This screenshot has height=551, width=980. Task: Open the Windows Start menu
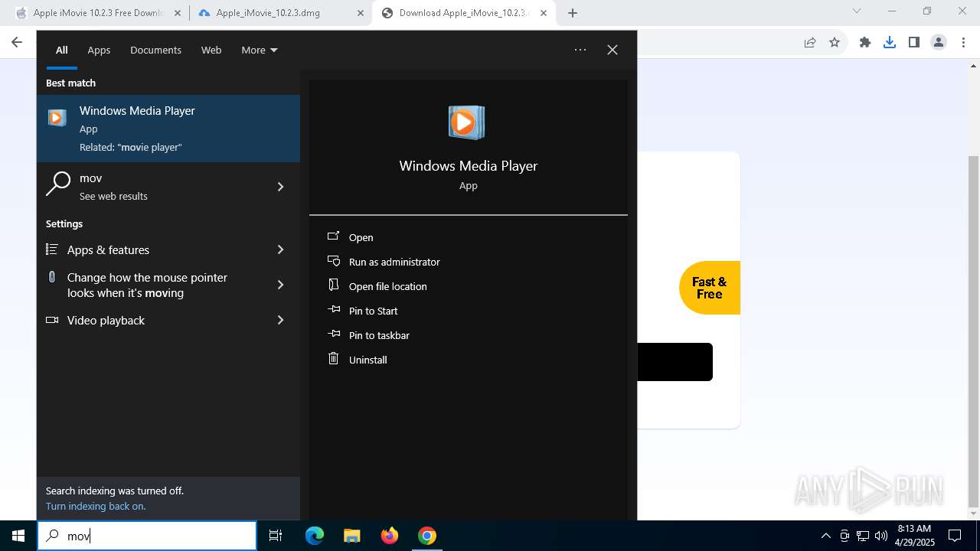click(18, 536)
